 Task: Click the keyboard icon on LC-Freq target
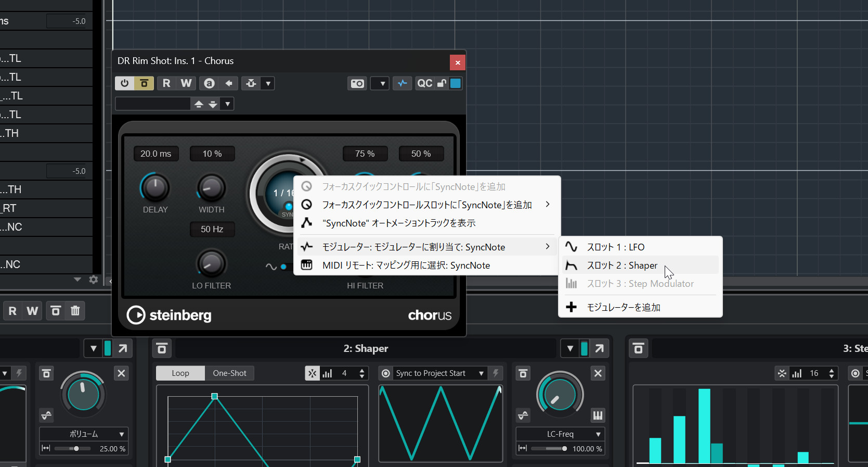pyautogui.click(x=598, y=415)
